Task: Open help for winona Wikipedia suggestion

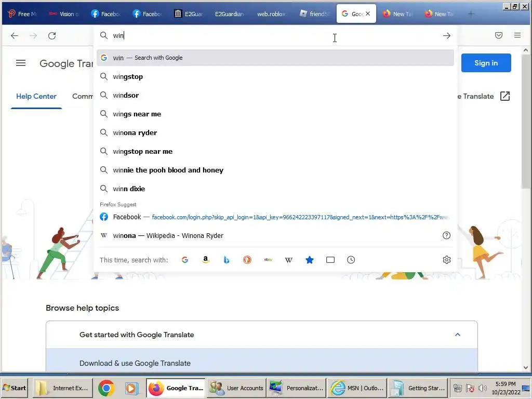Action: pyautogui.click(x=446, y=235)
